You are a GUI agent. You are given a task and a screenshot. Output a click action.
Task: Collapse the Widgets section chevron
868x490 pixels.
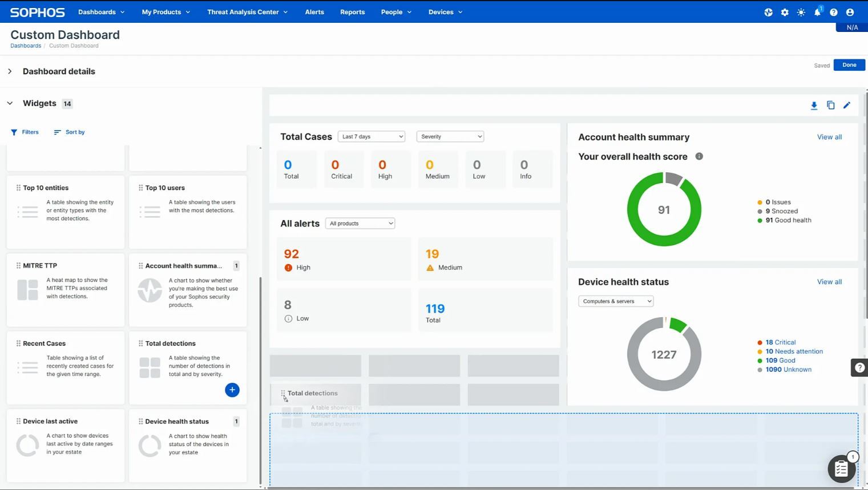[9, 103]
